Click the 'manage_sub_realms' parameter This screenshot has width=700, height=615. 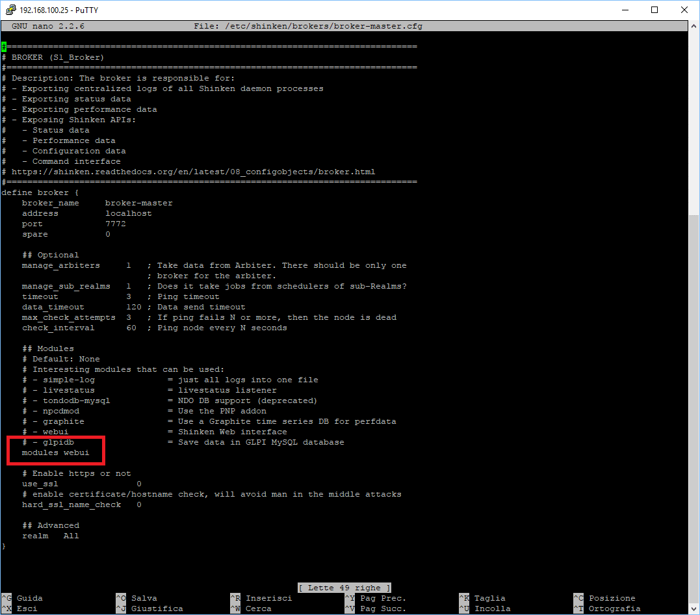pyautogui.click(x=66, y=286)
